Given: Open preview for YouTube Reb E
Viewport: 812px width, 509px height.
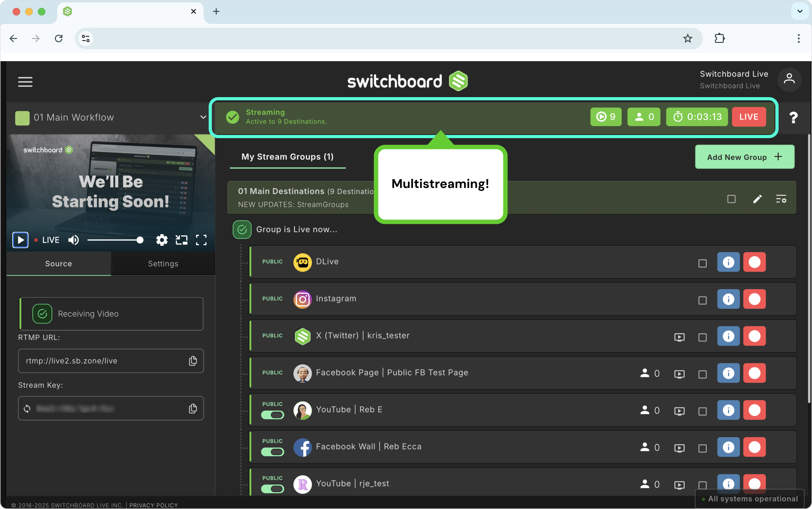Looking at the screenshot, I should (680, 411).
